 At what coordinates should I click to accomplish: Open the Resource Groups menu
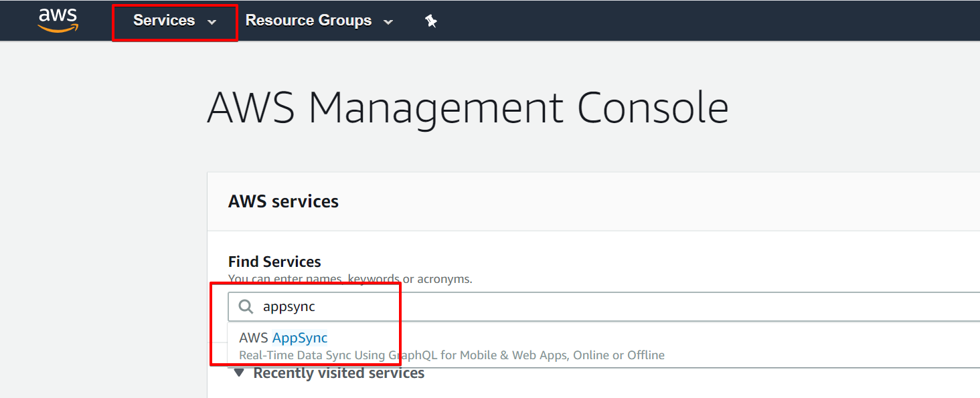[x=309, y=21]
